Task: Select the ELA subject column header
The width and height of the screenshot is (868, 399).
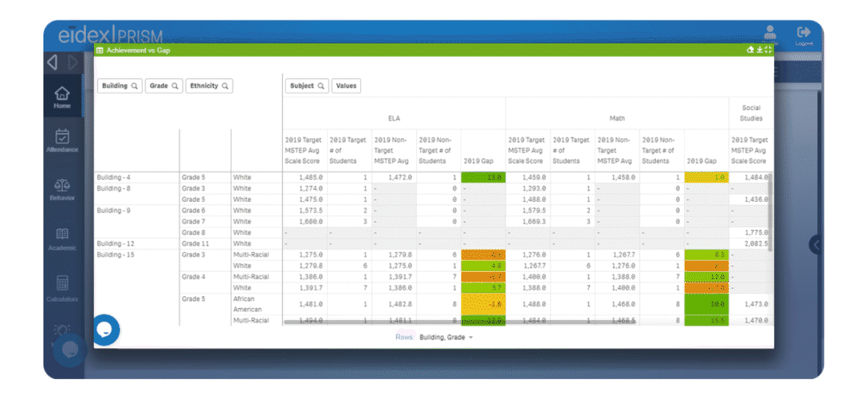Action: [394, 118]
